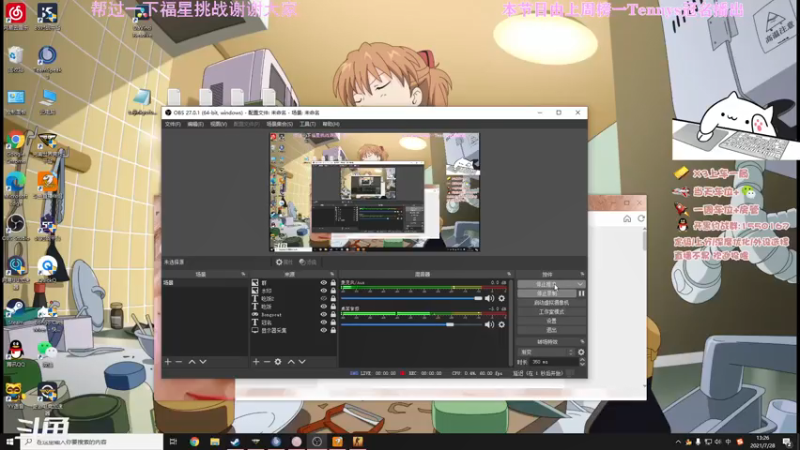This screenshot has height=450, width=800.
Task: Open microphone/Aux audio settings gear
Action: tap(502, 298)
